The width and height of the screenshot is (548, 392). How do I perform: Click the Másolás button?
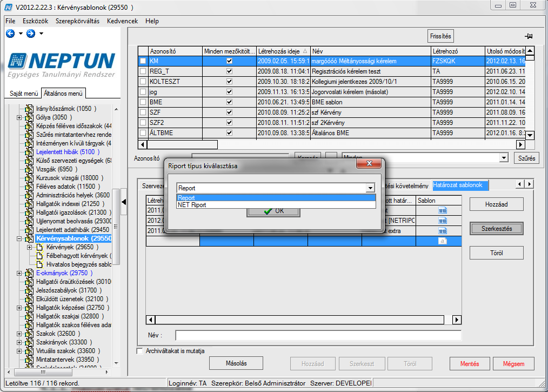click(x=236, y=363)
